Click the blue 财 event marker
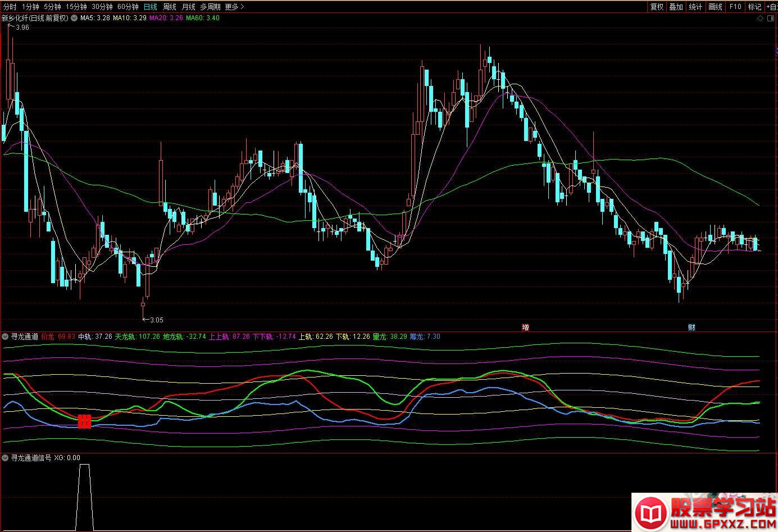This screenshot has width=778, height=532. [691, 327]
